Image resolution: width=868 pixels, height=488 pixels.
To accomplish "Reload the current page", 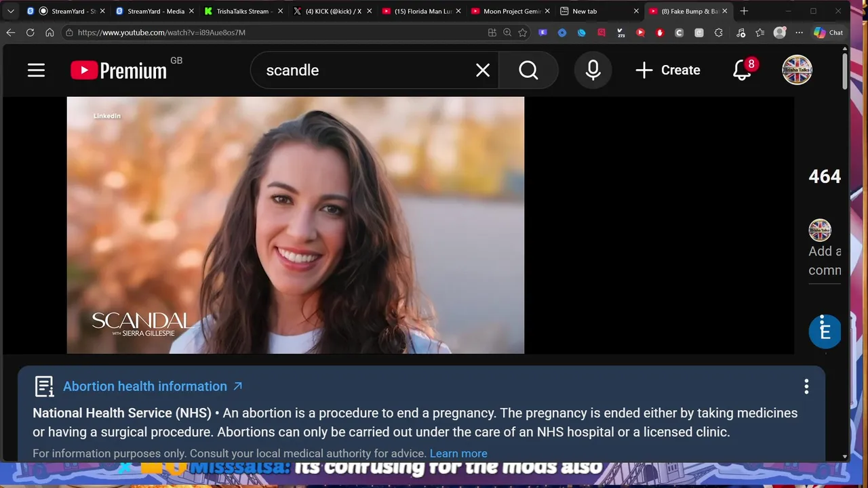I will coord(30,33).
